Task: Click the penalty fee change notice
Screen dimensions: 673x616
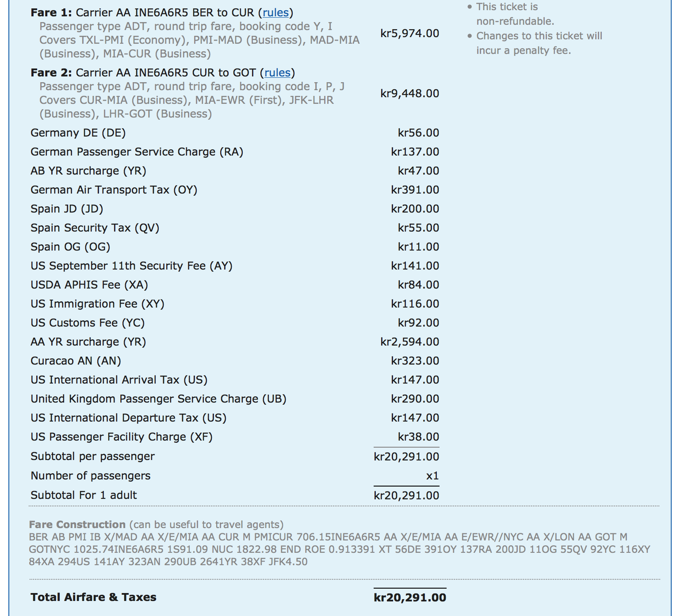Action: tap(539, 43)
